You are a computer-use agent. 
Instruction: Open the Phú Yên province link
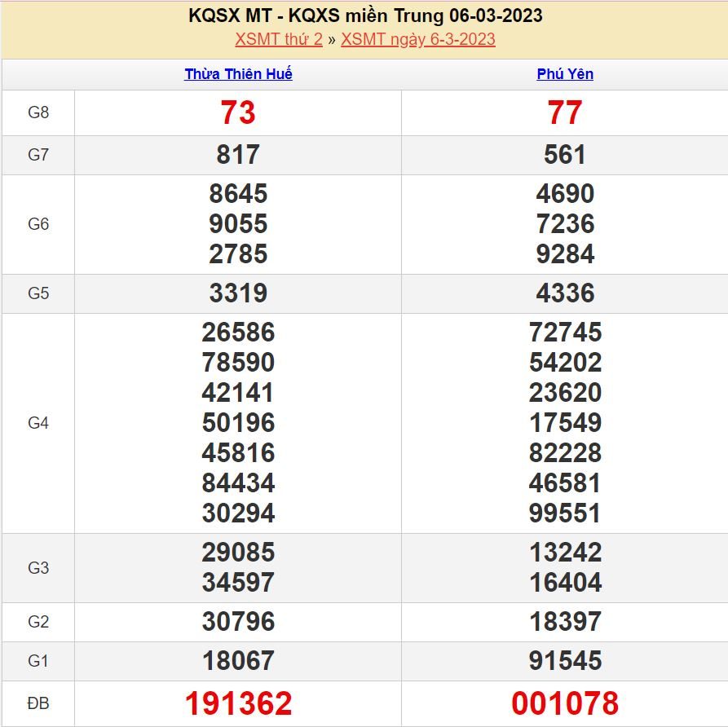(x=565, y=74)
